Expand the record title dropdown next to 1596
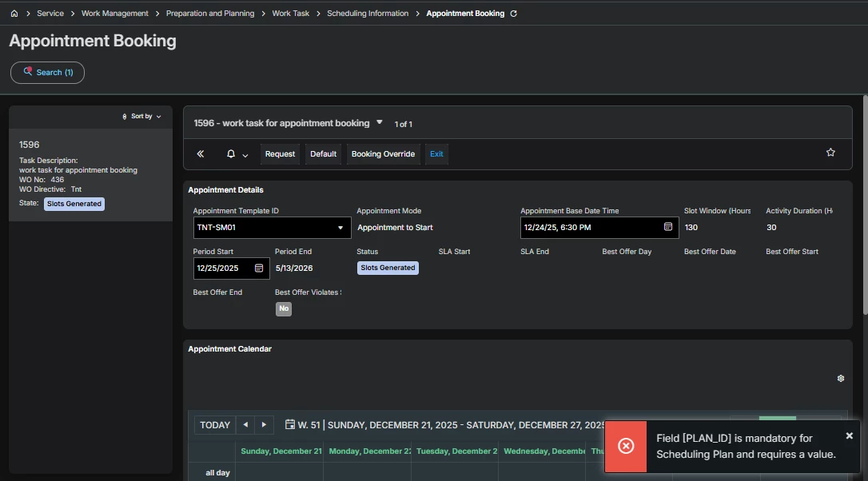Screen dimensions: 868x481 tap(379, 122)
